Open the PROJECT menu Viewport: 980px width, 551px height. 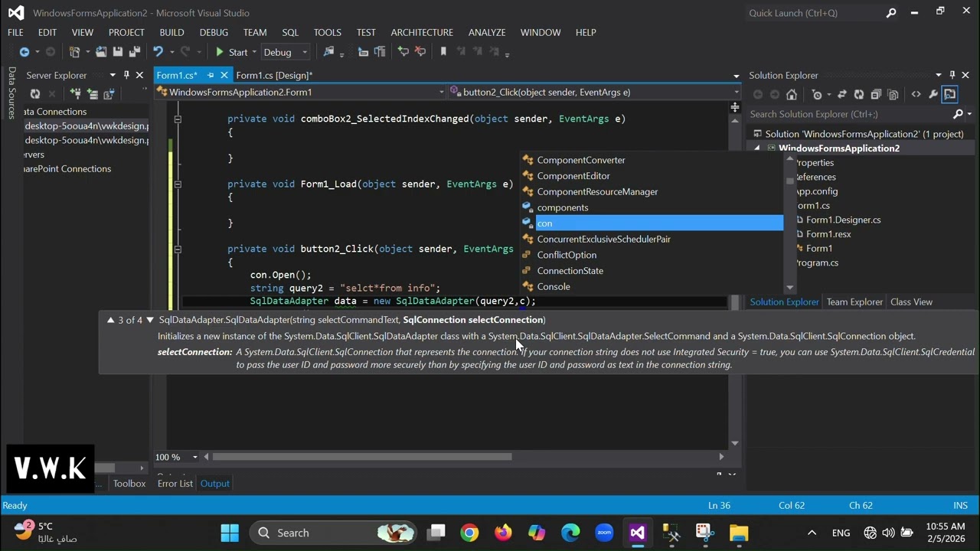pos(126,32)
